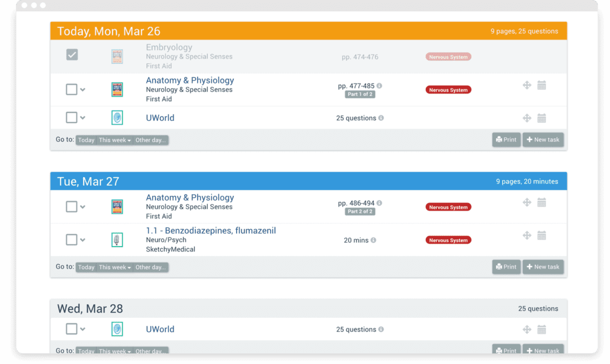Click move icon for Mar 26 Anatomy & Physiology
Viewport: 610px width, 364px height.
(526, 85)
